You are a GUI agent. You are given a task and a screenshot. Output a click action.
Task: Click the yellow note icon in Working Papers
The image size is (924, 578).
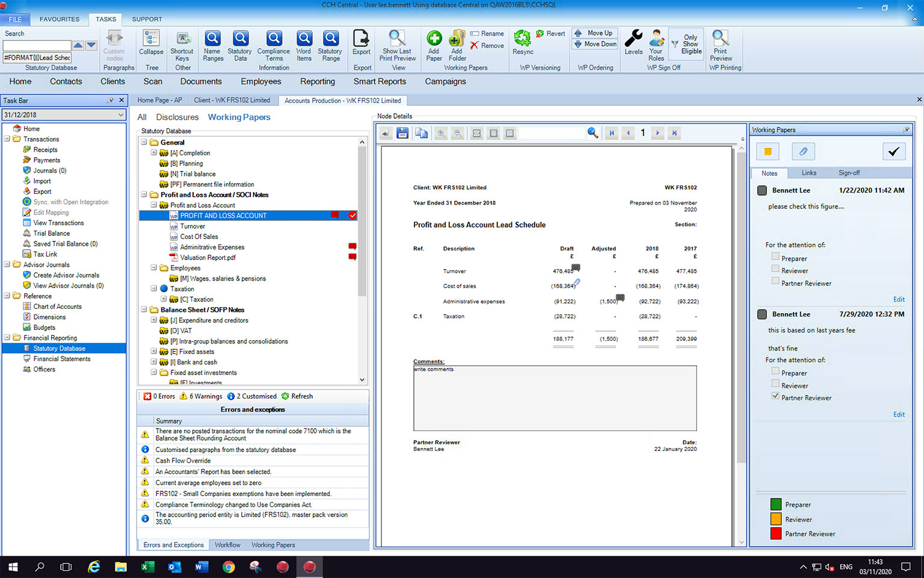point(768,152)
